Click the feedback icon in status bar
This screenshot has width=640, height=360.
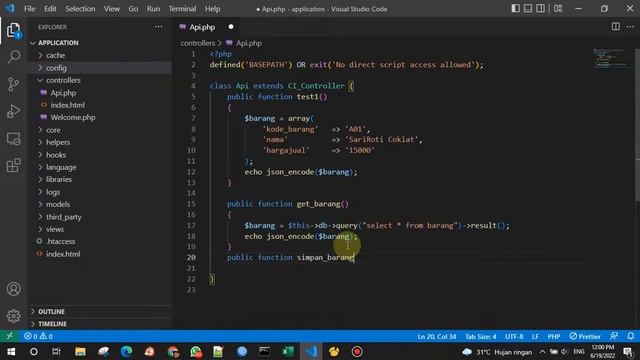(614, 336)
